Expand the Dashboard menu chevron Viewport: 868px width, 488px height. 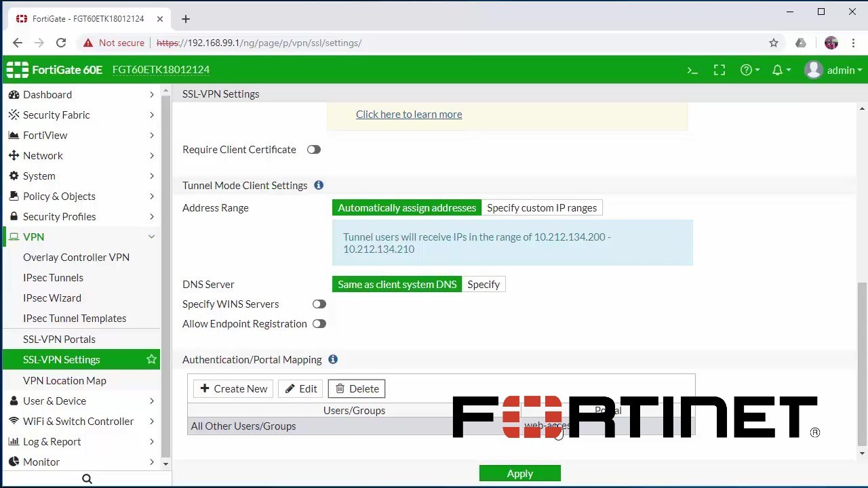[152, 95]
